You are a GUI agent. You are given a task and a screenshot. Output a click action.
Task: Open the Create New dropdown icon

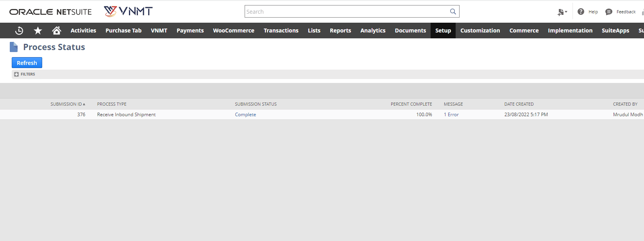click(x=562, y=12)
